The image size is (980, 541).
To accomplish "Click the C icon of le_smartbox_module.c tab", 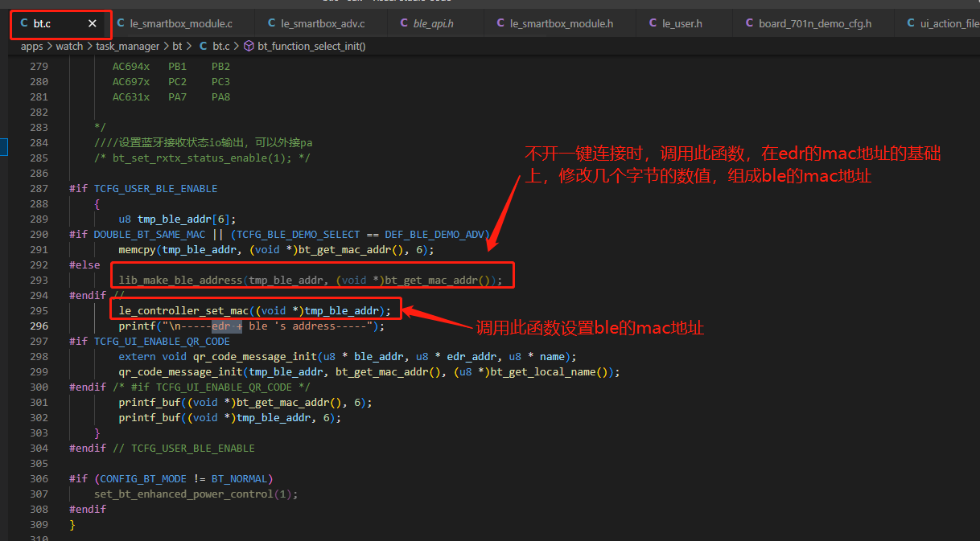I will [x=121, y=23].
